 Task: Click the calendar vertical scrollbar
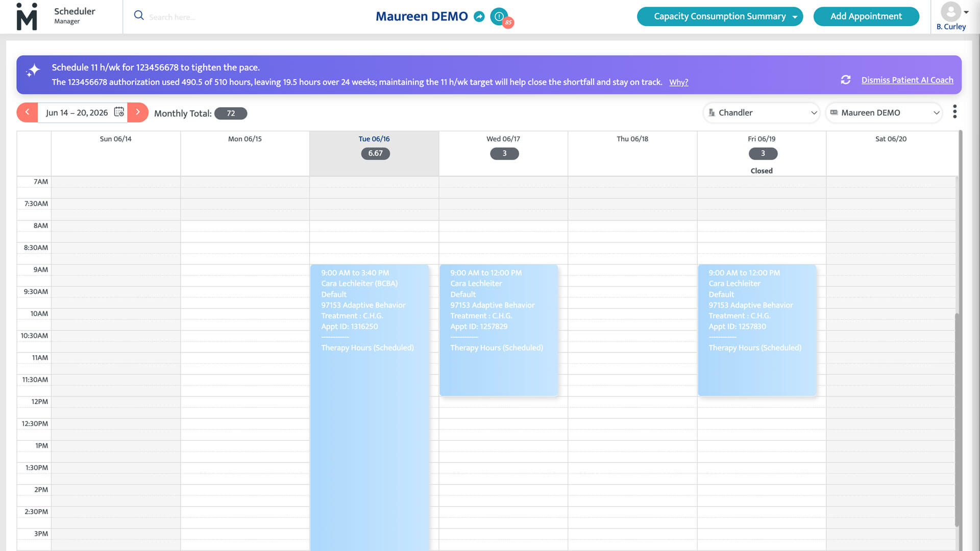[957, 419]
